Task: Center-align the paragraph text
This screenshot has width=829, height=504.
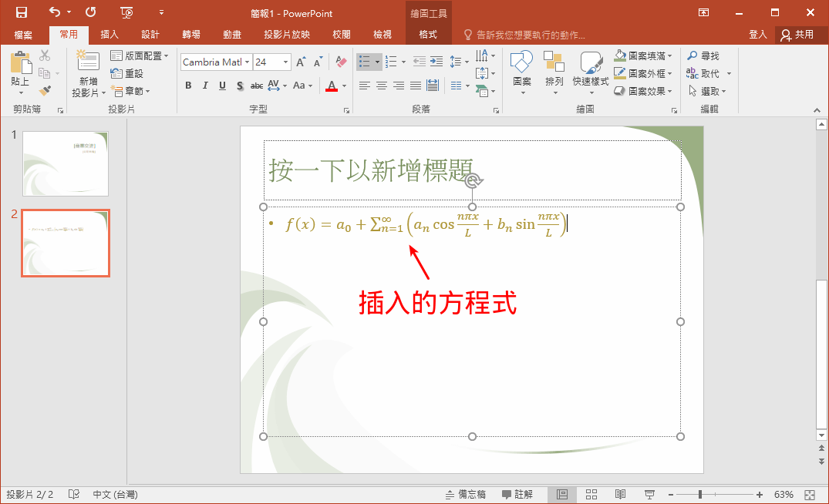Action: pyautogui.click(x=382, y=86)
